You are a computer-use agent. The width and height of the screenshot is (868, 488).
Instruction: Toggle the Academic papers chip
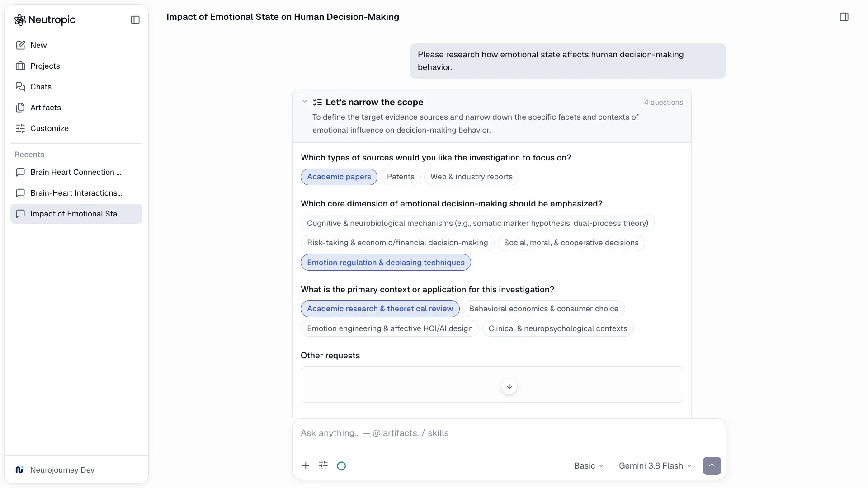339,177
